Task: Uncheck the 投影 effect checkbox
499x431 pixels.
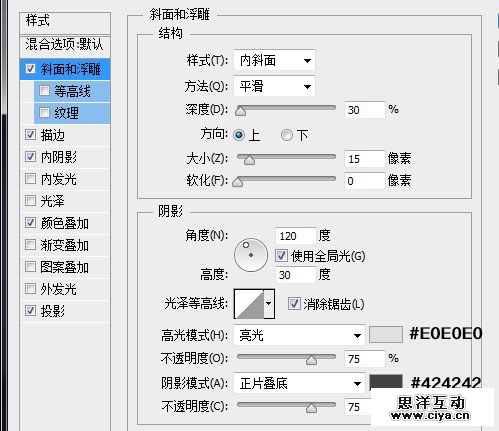Action: (30, 311)
